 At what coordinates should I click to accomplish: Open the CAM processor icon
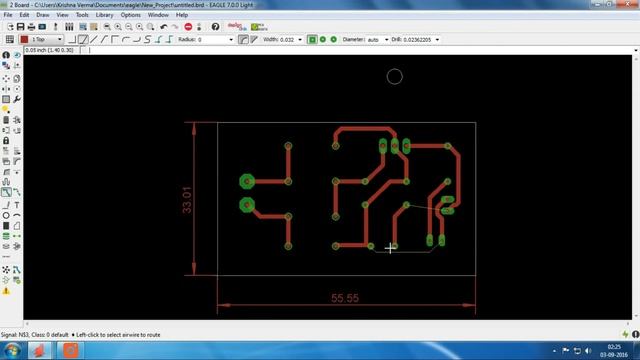42,27
